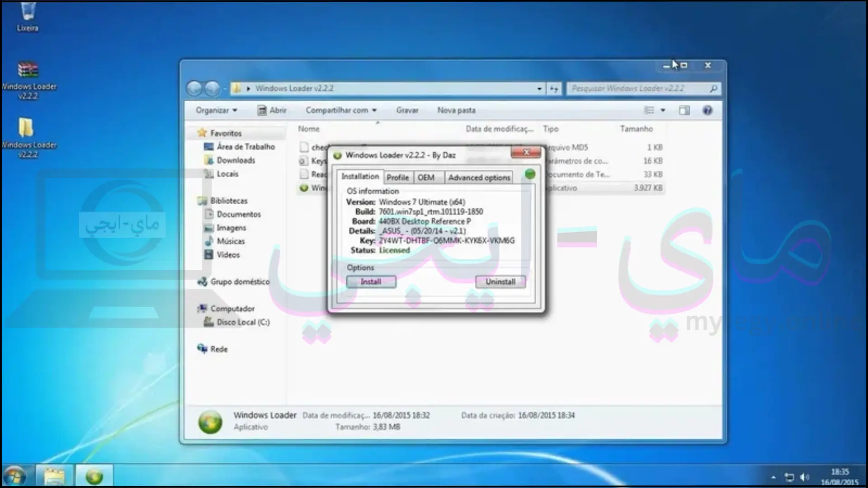Click the network tray icon
Viewport: 868px width, 488px height.
(x=789, y=477)
